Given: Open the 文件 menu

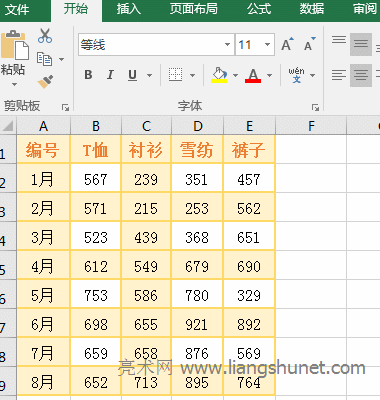Looking at the screenshot, I should [17, 9].
